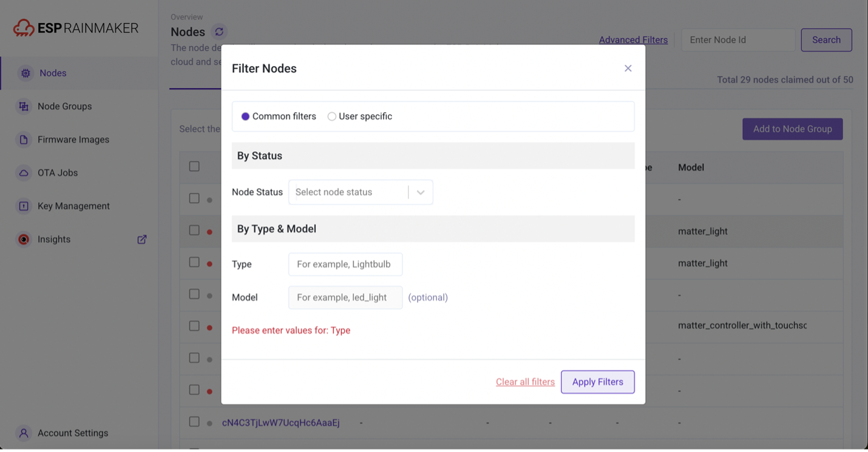The width and height of the screenshot is (868, 452).
Task: Click the Account Settings user icon
Action: [x=24, y=433]
